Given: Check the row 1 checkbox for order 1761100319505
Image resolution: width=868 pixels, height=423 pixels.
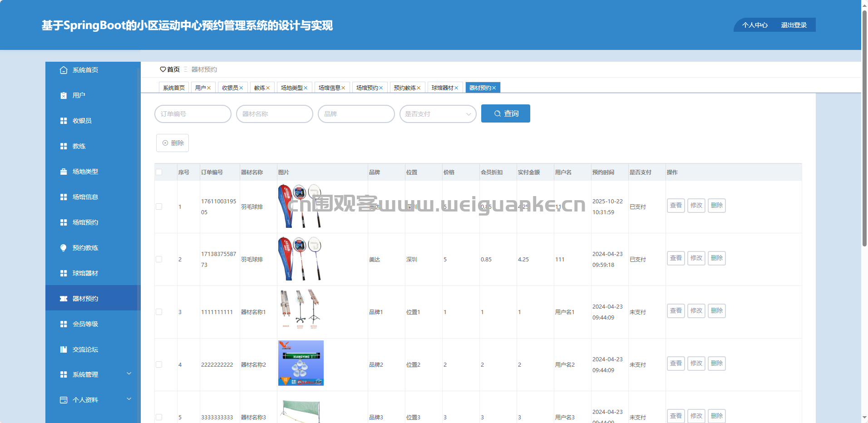Looking at the screenshot, I should pos(159,207).
